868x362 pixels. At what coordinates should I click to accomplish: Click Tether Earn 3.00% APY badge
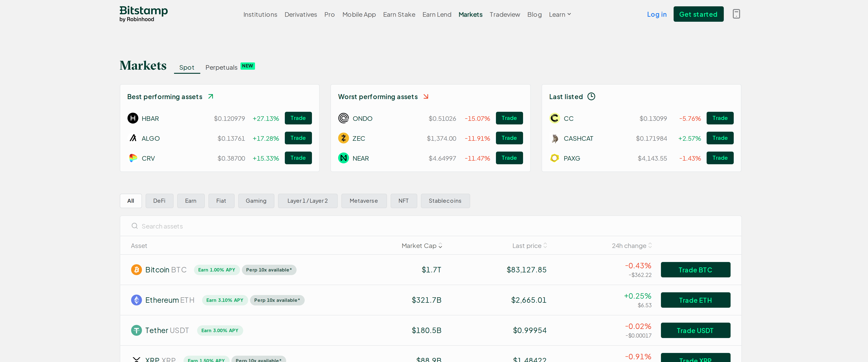220,330
